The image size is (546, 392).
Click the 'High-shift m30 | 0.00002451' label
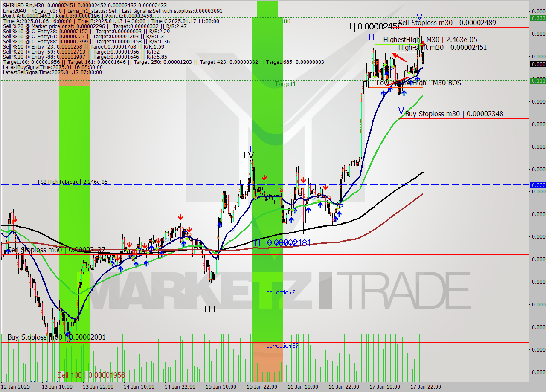click(x=442, y=47)
